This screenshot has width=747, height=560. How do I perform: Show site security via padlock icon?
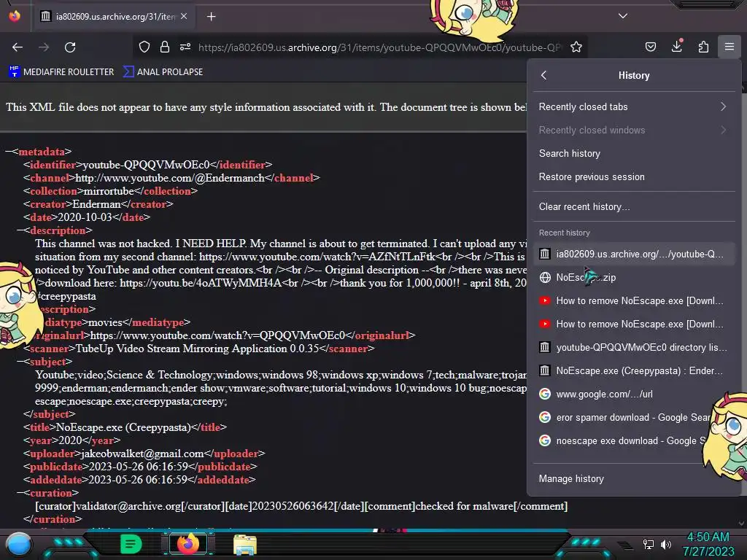click(x=165, y=47)
